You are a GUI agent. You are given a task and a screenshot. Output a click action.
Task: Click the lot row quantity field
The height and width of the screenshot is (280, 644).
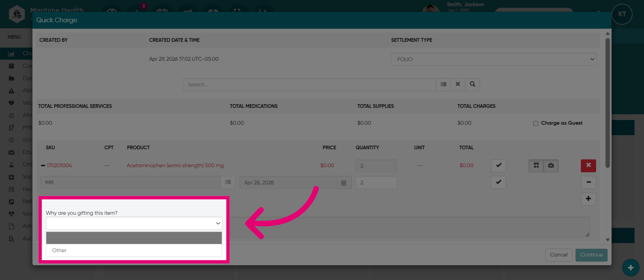[376, 183]
